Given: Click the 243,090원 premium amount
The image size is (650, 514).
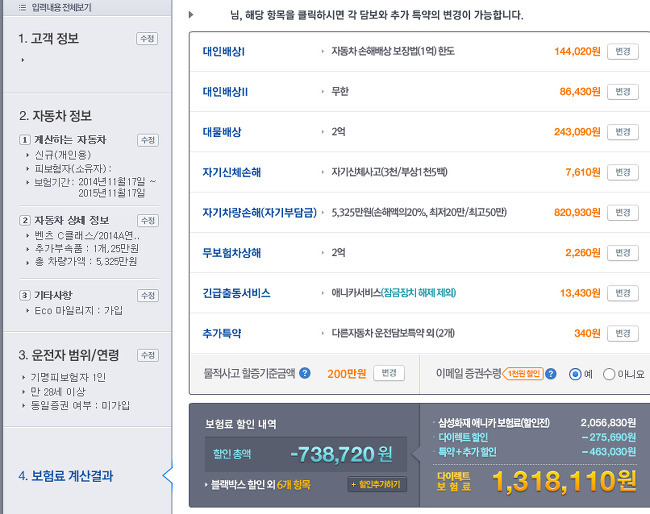Looking at the screenshot, I should [577, 132].
